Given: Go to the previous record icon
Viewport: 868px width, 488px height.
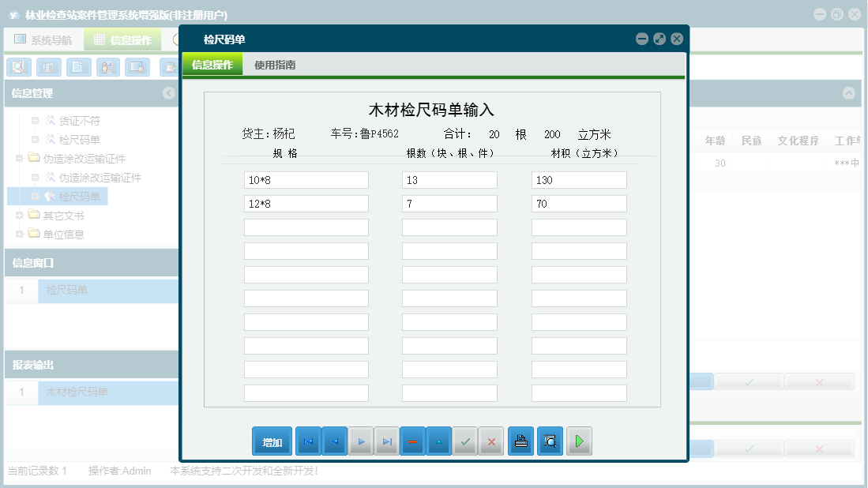Looking at the screenshot, I should 334,441.
